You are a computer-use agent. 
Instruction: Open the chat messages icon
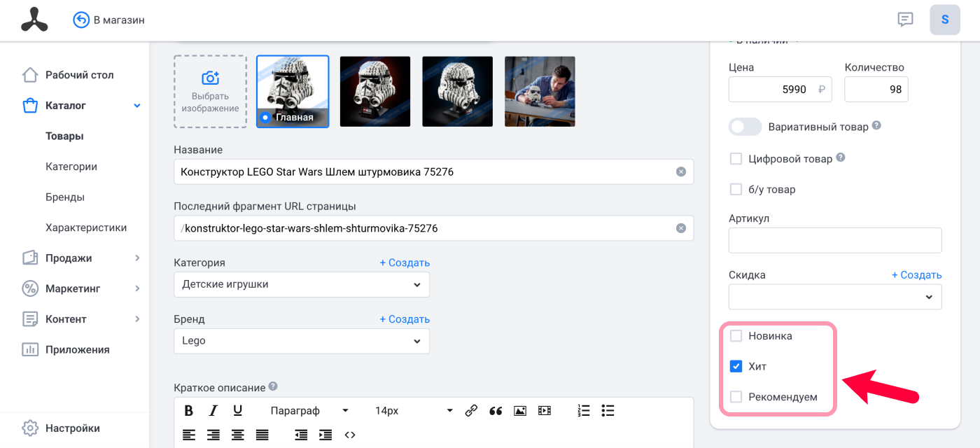click(x=905, y=20)
